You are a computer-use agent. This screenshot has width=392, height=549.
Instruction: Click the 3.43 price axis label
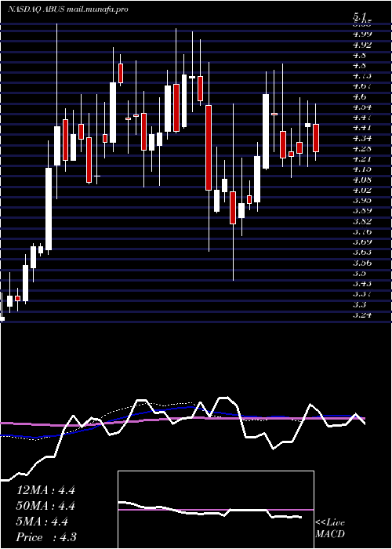coord(362,283)
